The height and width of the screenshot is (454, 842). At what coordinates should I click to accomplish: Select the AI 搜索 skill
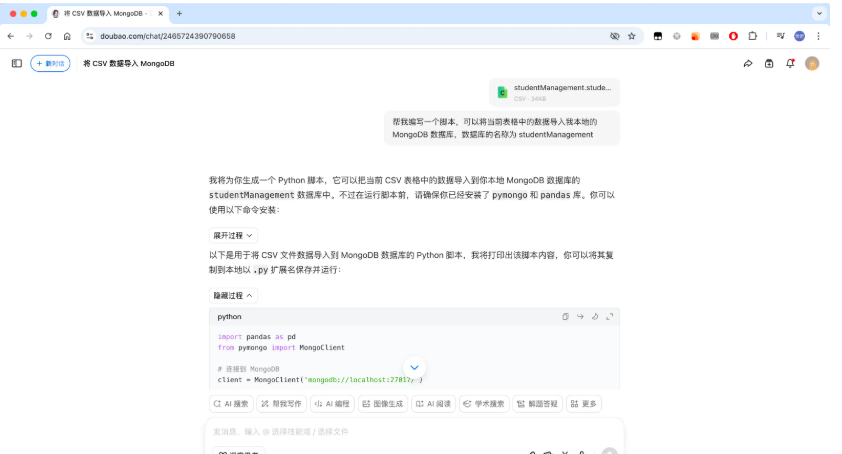click(231, 403)
